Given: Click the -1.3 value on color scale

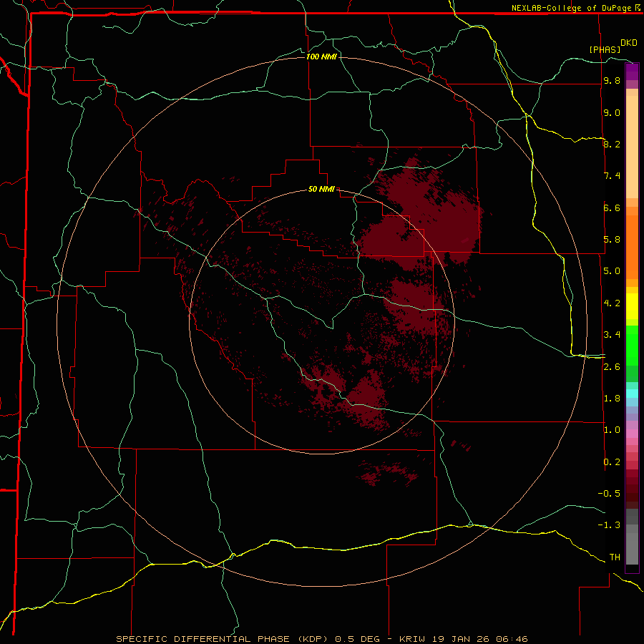Looking at the screenshot, I should [x=609, y=525].
